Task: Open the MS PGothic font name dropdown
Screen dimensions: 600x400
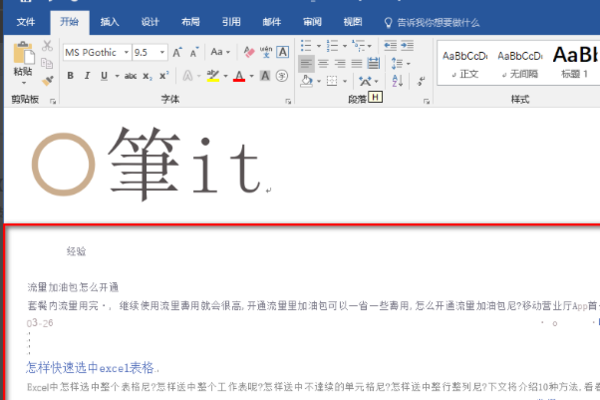Action: (x=126, y=52)
